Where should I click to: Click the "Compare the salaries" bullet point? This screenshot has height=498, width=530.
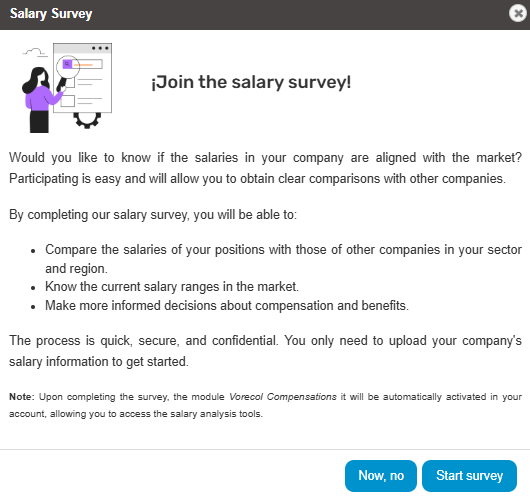pyautogui.click(x=283, y=259)
